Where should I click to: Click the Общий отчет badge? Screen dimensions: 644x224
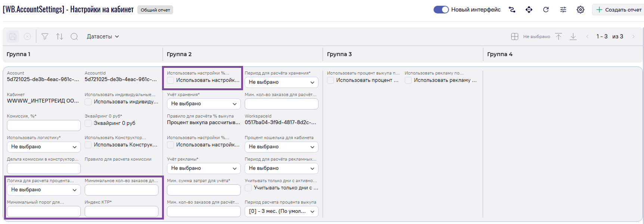tap(155, 10)
